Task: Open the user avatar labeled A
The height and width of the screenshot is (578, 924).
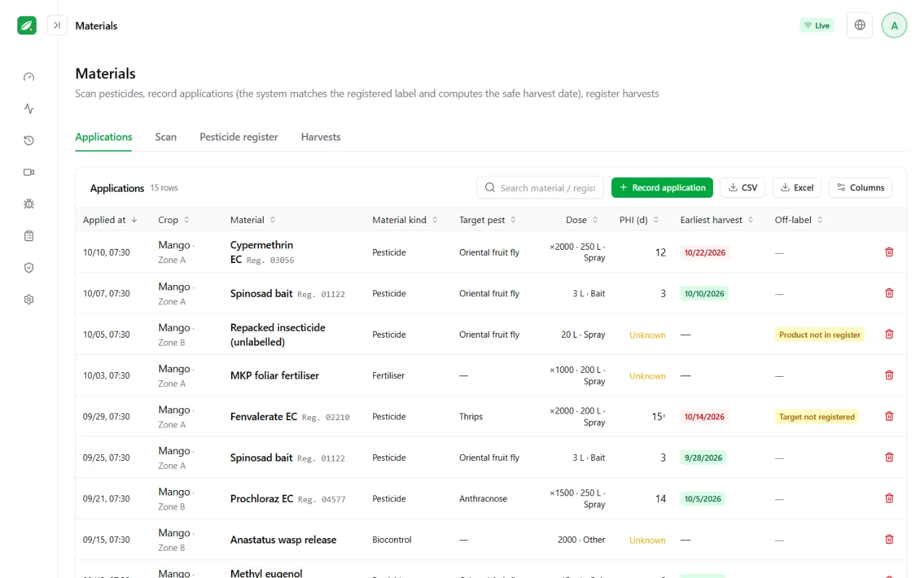Action: click(894, 25)
